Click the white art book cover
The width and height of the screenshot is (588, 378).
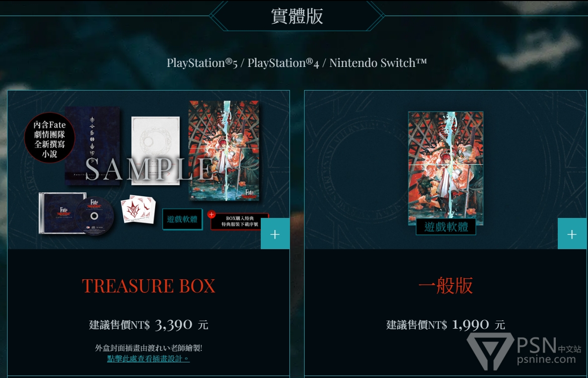click(x=156, y=150)
